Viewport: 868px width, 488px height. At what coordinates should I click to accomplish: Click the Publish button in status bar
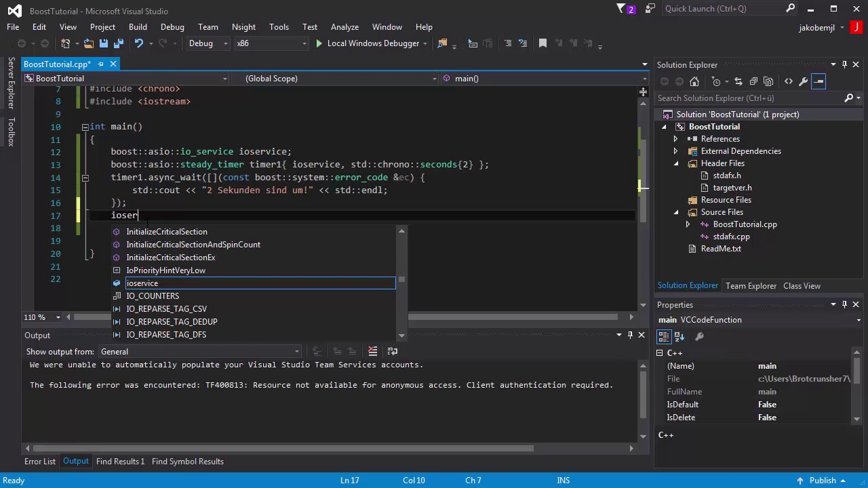tap(822, 481)
